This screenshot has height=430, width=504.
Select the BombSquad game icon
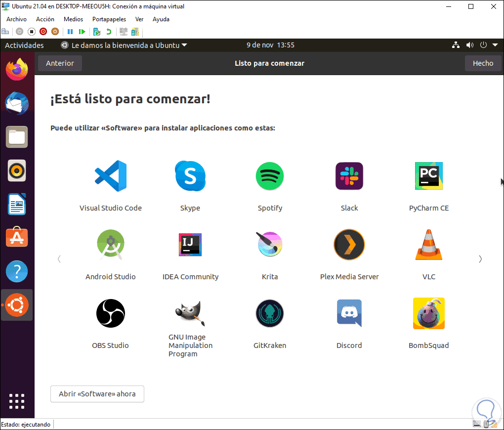pyautogui.click(x=429, y=313)
